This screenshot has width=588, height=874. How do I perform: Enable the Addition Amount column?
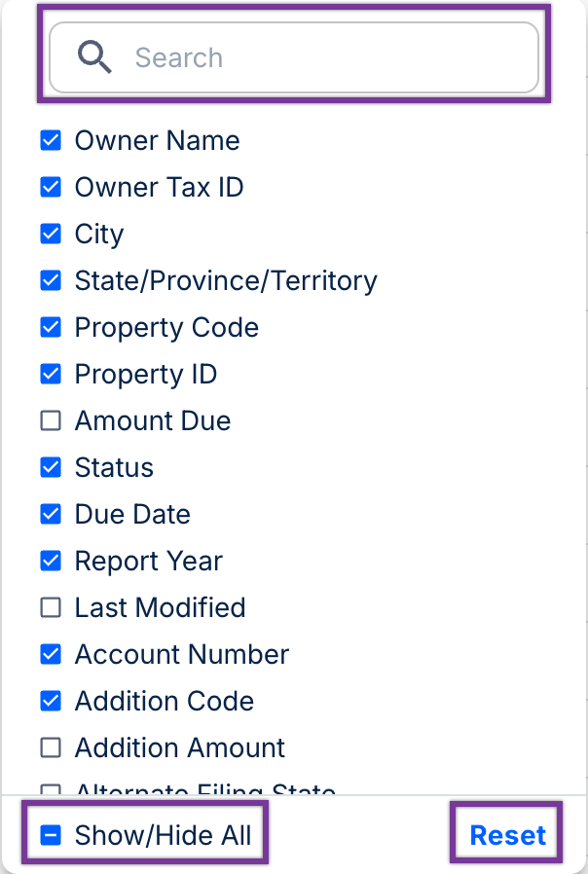(x=51, y=748)
